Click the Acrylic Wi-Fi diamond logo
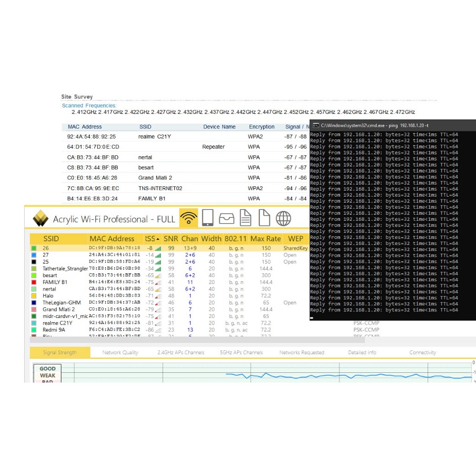This screenshot has width=476, height=476. point(40,218)
